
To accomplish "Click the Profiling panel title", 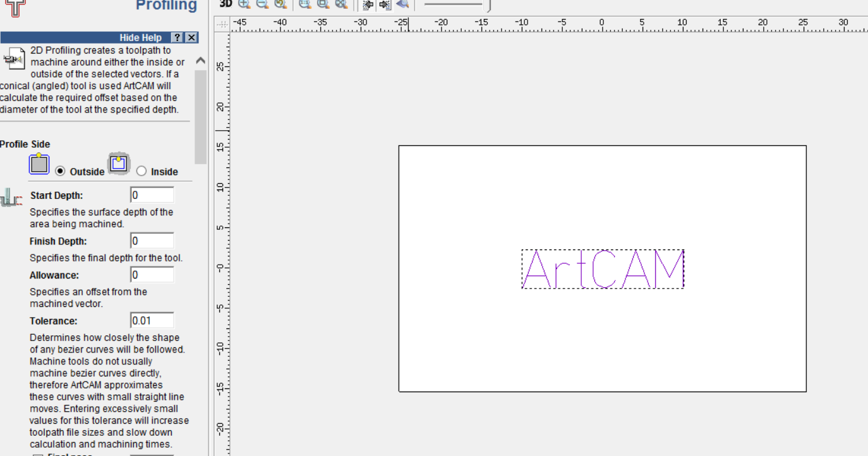I will pyautogui.click(x=167, y=6).
